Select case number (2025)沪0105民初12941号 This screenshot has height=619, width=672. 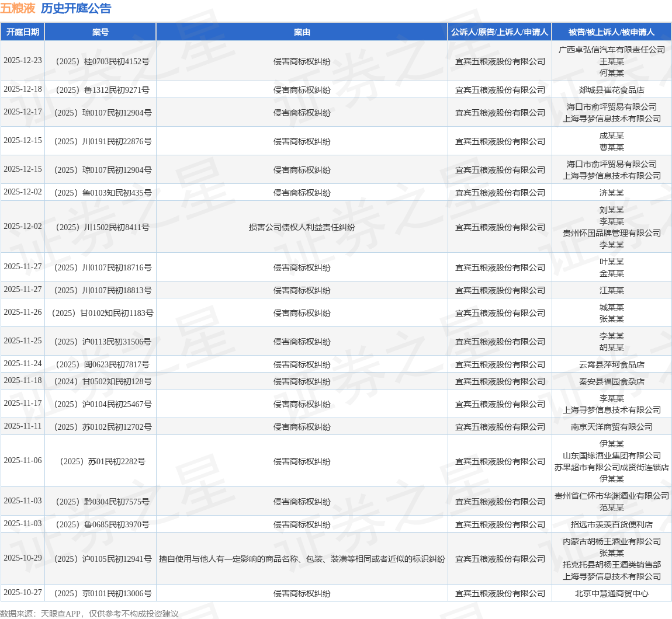pyautogui.click(x=101, y=559)
